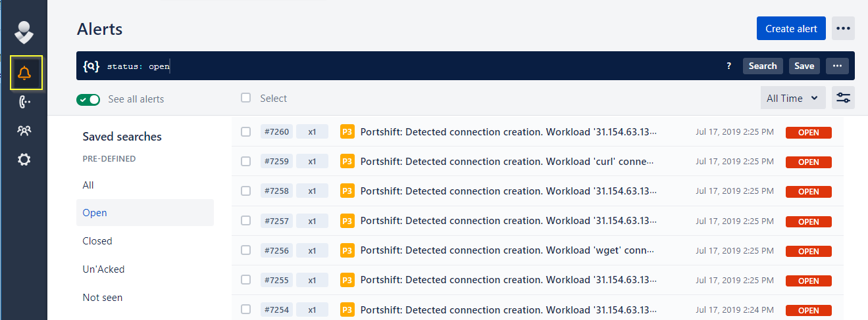Open filter sliders icon
This screenshot has height=320, width=868.
[x=844, y=98]
